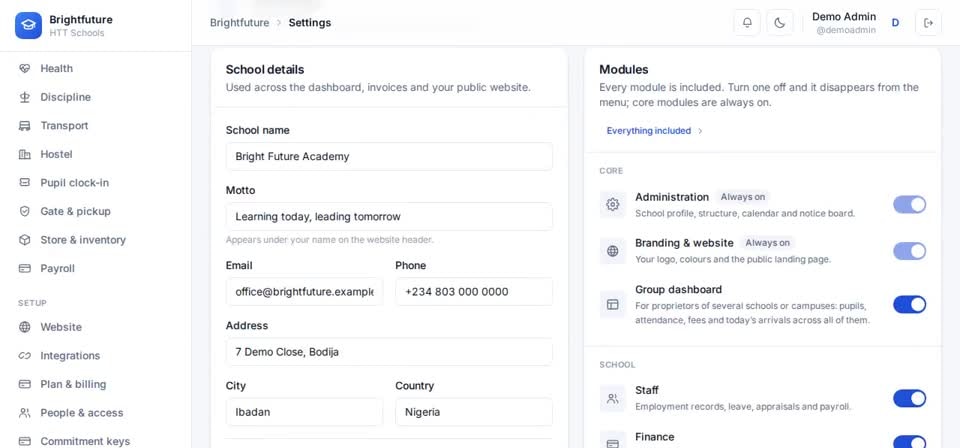Turn off the Group dashboard module
Viewport: 960px width, 448px height.
909,304
